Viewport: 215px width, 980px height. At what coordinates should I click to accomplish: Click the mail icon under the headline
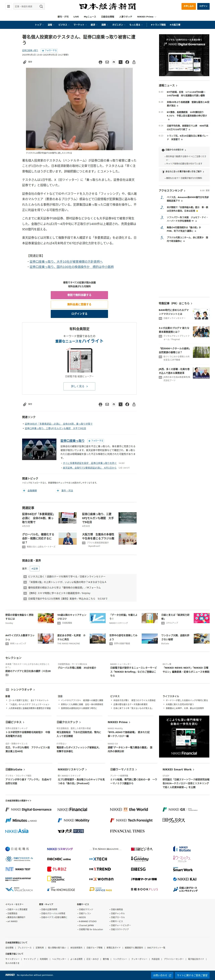point(107,62)
